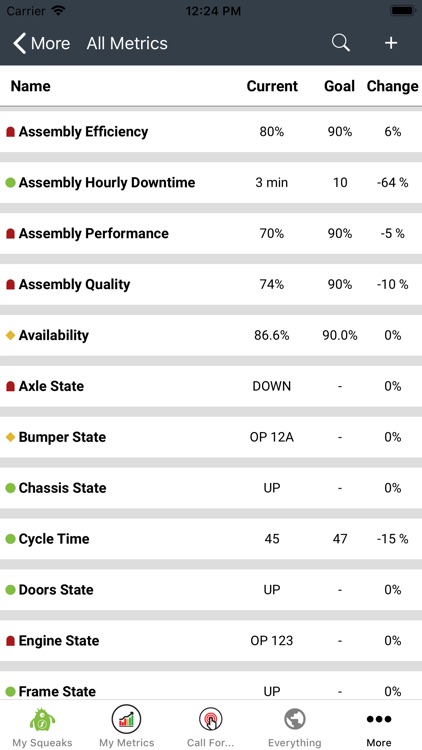The width and height of the screenshot is (422, 750).
Task: Tap green status dot beside Cycle Time
Action: pyautogui.click(x=11, y=539)
